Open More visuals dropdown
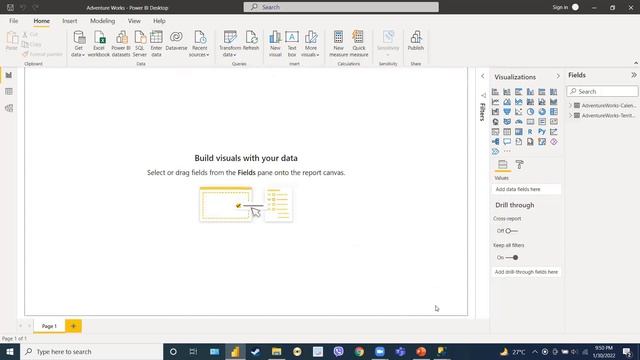 point(311,44)
